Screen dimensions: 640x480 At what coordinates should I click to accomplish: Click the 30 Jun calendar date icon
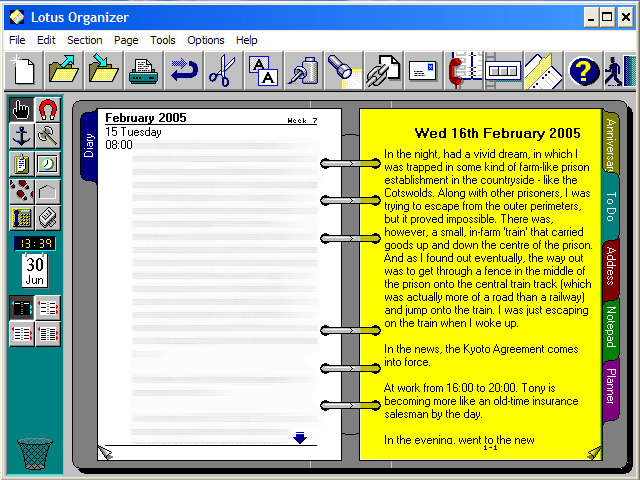click(x=35, y=271)
